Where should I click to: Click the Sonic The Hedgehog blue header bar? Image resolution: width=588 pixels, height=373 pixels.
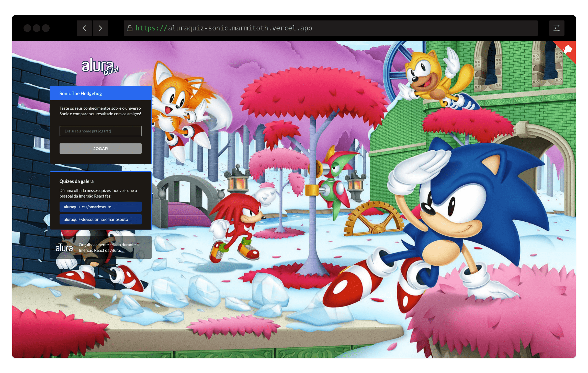point(100,93)
